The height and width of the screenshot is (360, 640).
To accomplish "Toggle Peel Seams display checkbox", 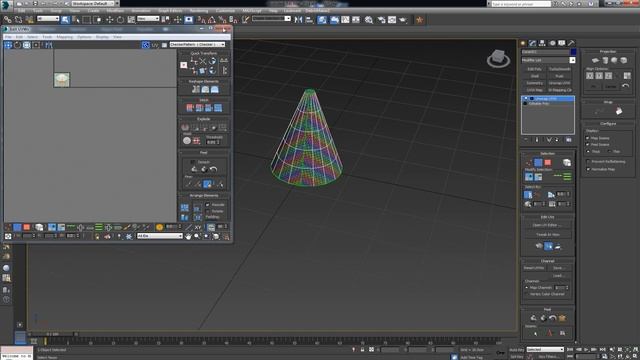I will 588,144.
